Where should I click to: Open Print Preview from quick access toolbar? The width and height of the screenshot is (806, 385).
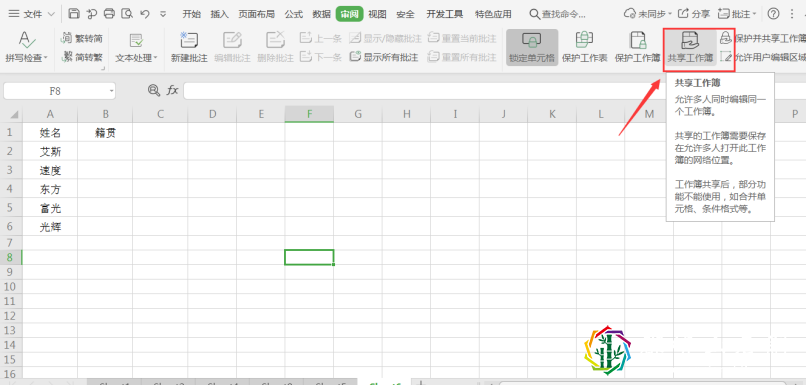(127, 14)
